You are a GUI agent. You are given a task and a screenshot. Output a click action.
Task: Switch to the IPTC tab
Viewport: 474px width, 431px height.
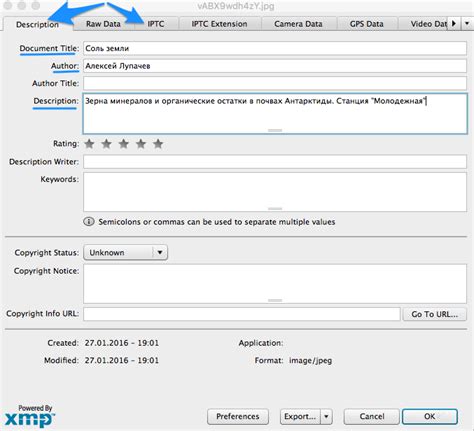pyautogui.click(x=156, y=24)
